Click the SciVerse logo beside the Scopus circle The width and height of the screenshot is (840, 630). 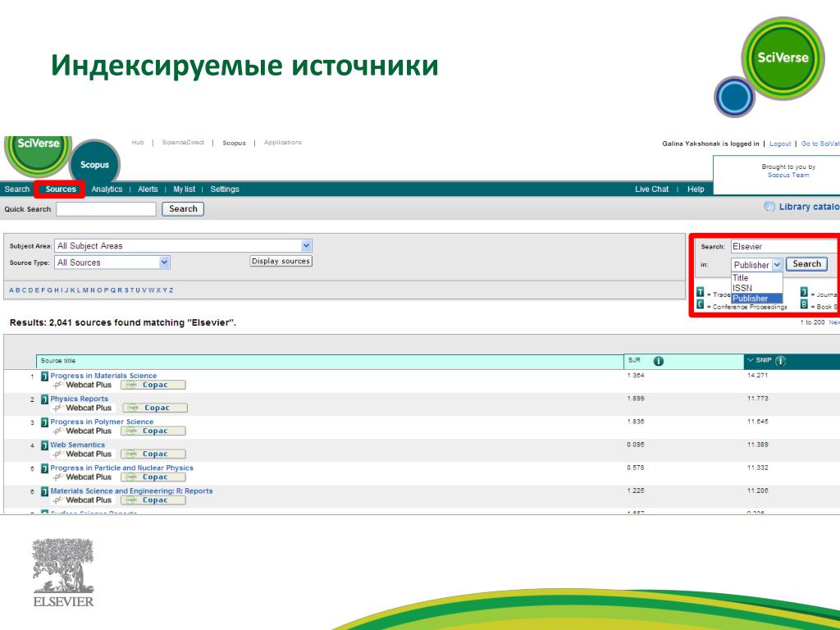(x=38, y=155)
